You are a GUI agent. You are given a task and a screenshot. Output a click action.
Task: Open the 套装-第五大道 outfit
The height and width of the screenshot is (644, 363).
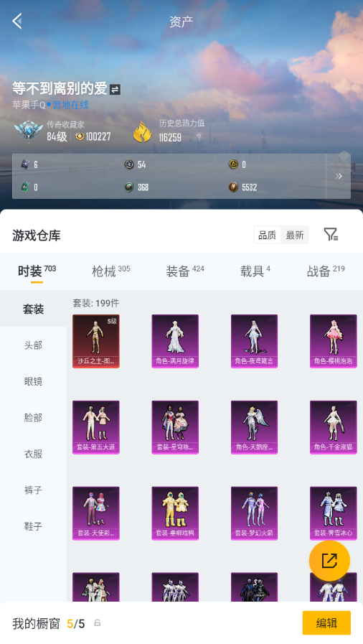96,427
